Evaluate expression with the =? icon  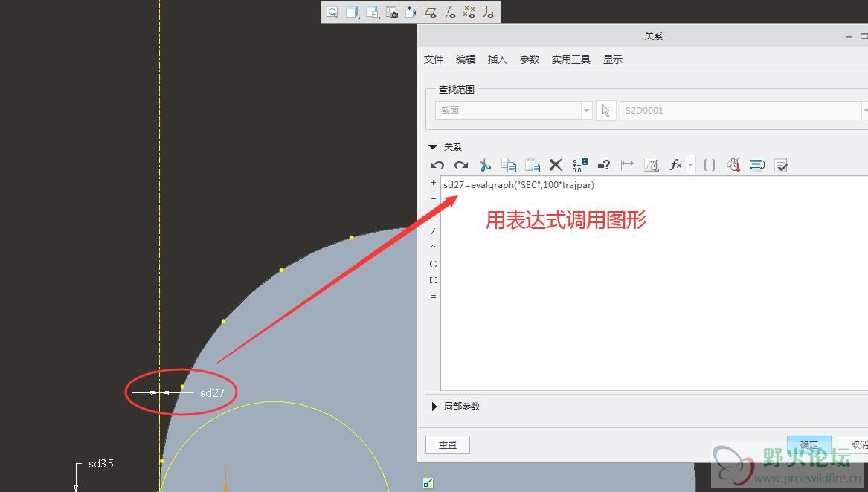click(603, 165)
